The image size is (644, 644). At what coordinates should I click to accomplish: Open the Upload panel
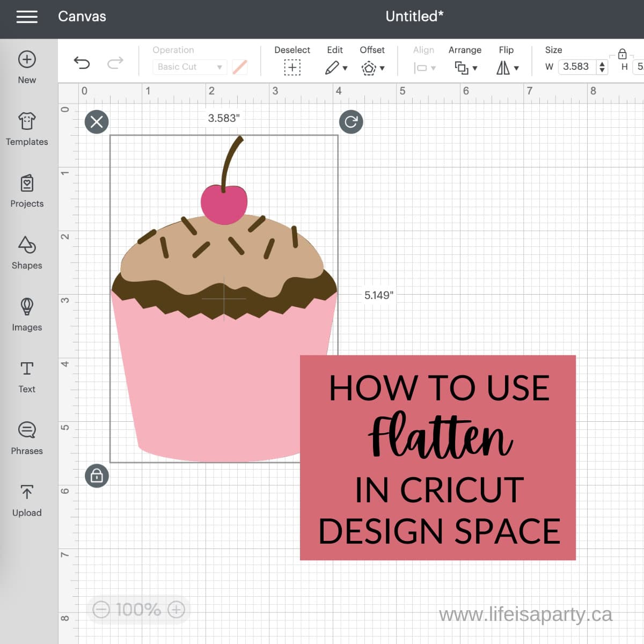point(27,500)
